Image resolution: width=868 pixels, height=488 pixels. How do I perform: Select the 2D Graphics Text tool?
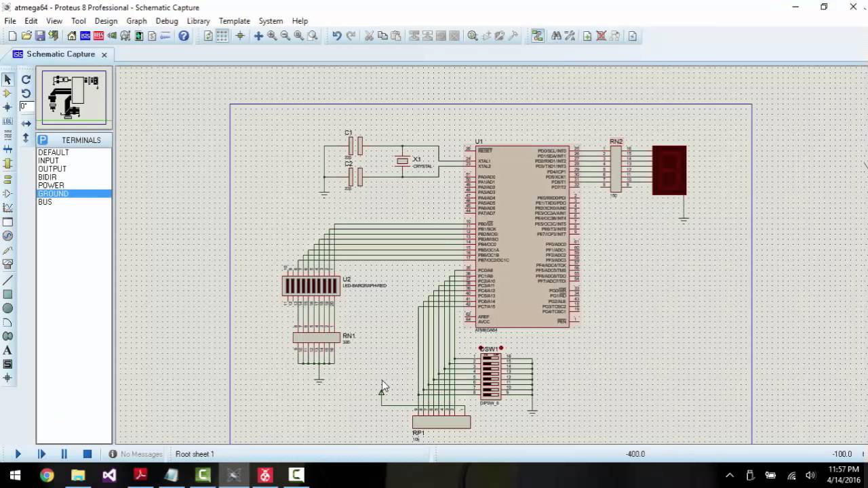pos(8,350)
